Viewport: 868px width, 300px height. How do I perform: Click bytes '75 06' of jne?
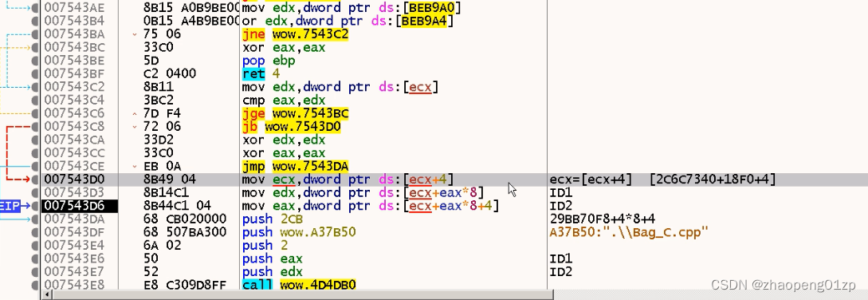[162, 34]
